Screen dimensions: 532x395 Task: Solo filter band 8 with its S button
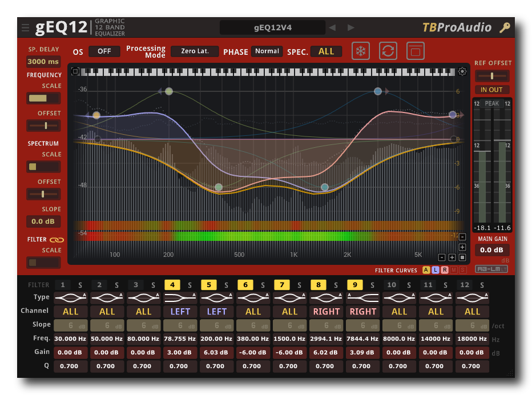click(x=336, y=285)
